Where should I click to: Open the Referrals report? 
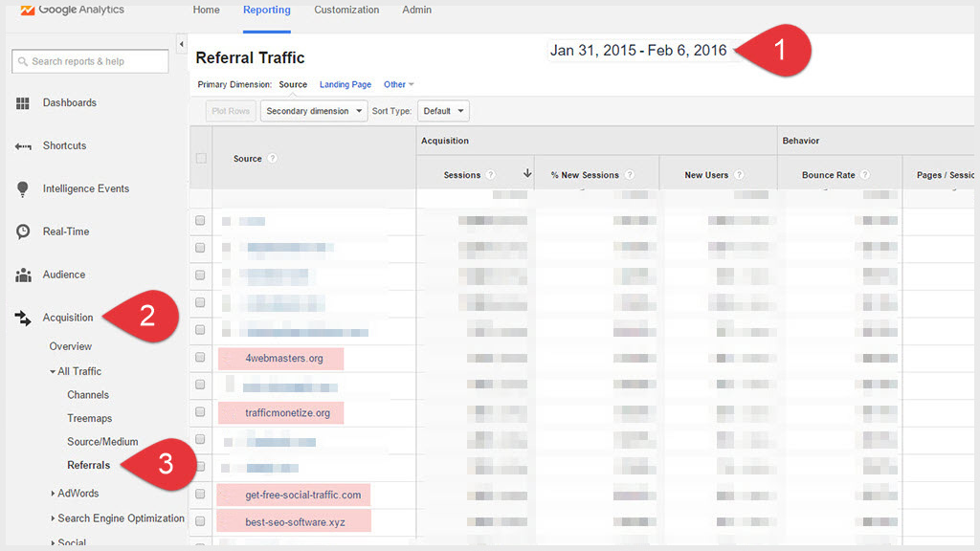click(89, 466)
